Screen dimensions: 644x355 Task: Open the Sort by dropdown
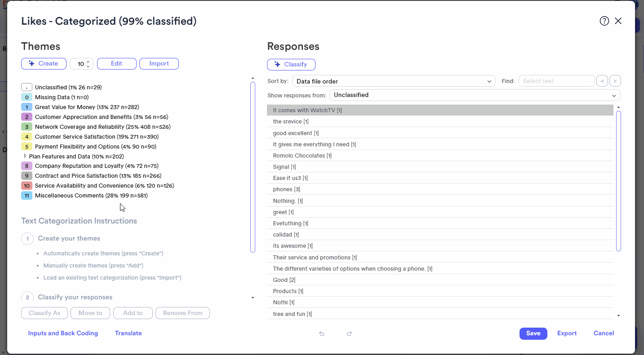394,81
